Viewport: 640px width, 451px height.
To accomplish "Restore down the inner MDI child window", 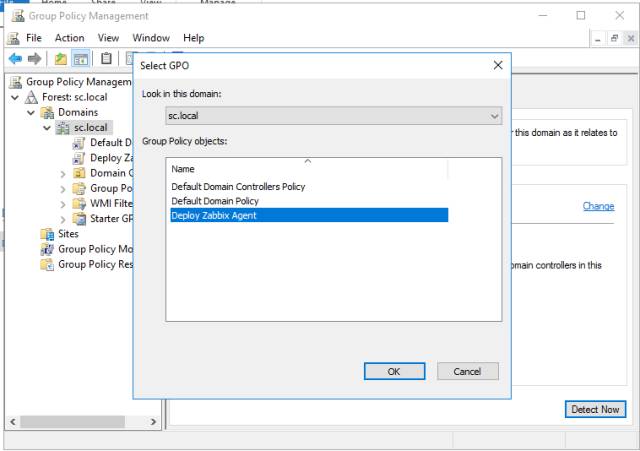I will click(x=614, y=39).
